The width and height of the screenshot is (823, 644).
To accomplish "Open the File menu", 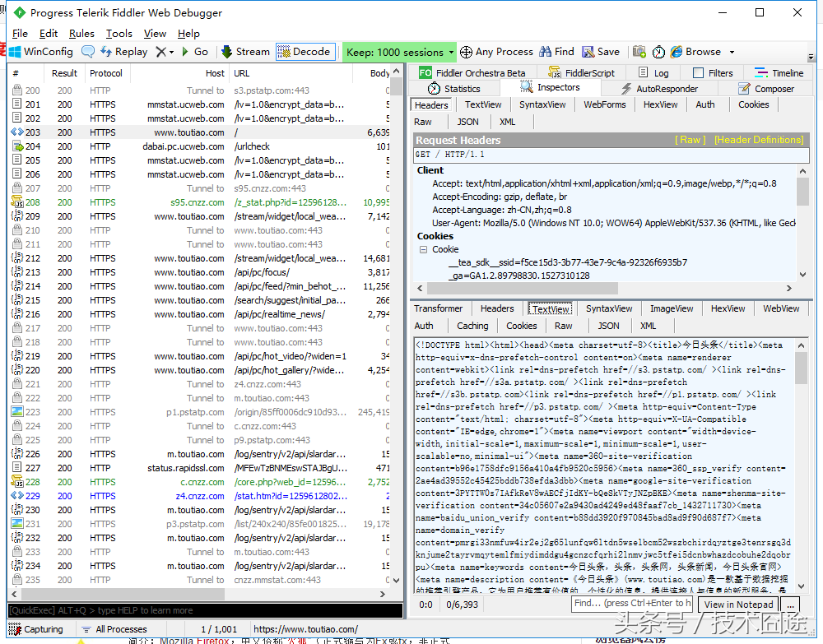I will point(20,34).
